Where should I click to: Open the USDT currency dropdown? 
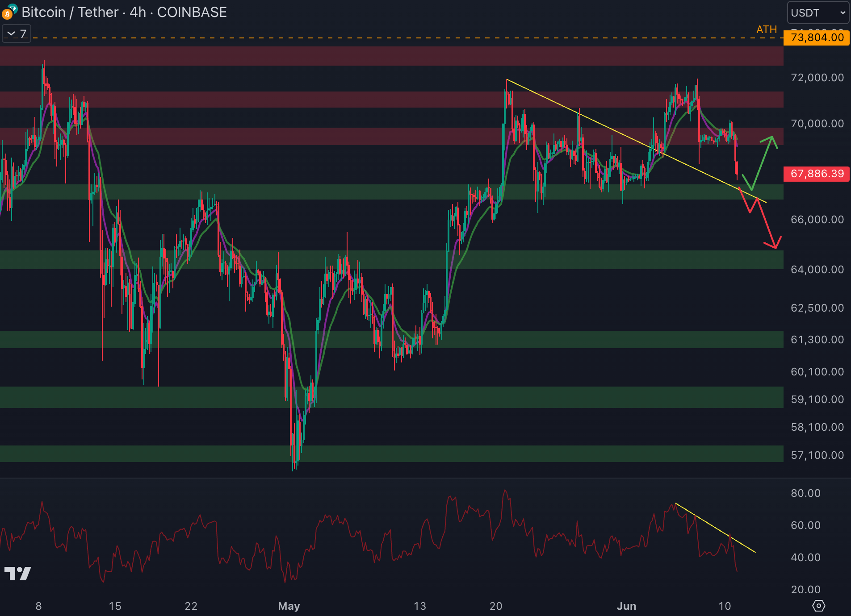pos(817,13)
